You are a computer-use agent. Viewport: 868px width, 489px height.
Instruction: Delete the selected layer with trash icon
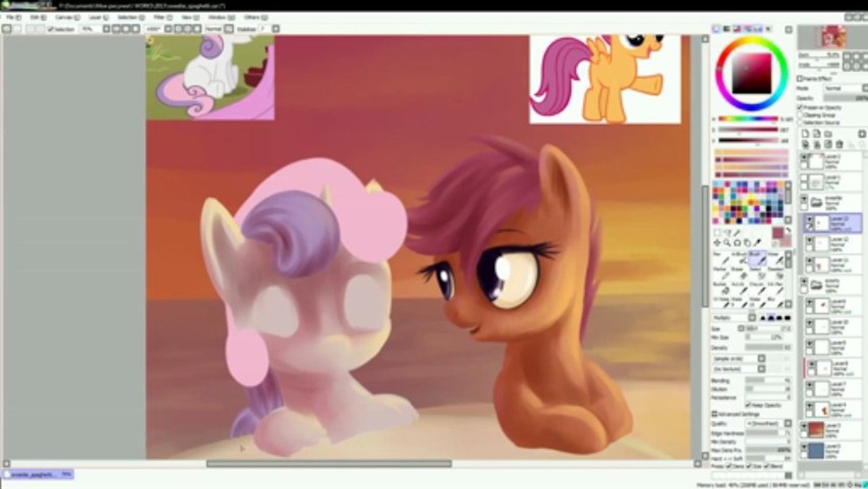(x=839, y=145)
